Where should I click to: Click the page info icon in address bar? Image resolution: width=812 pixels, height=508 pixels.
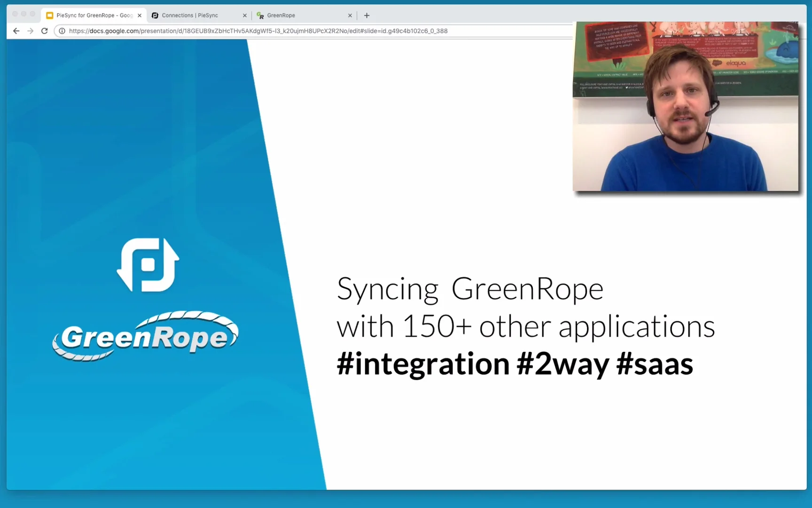coord(62,31)
